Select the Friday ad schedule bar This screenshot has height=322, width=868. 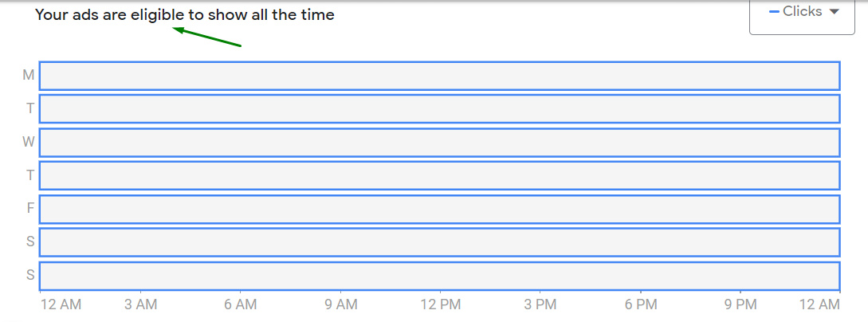439,210
